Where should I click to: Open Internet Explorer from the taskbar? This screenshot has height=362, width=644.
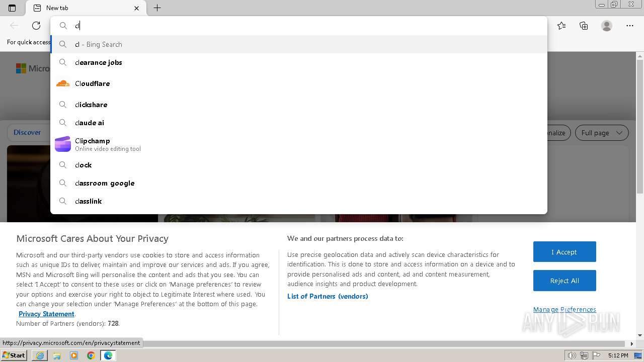(40, 355)
